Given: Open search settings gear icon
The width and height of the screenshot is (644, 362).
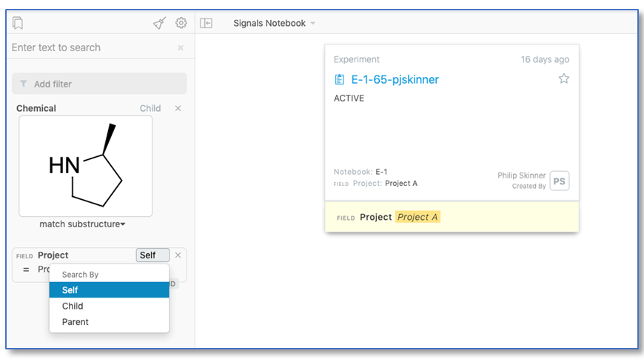Looking at the screenshot, I should coord(181,23).
